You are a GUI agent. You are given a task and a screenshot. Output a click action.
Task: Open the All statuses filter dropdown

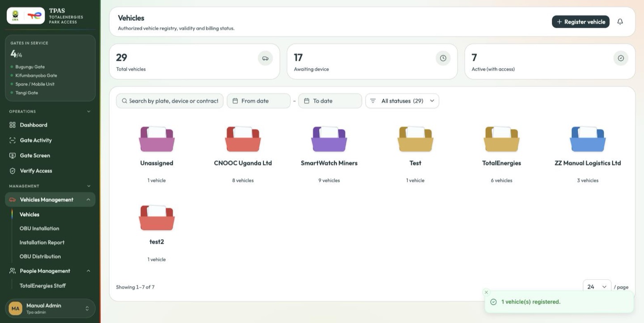pos(402,101)
